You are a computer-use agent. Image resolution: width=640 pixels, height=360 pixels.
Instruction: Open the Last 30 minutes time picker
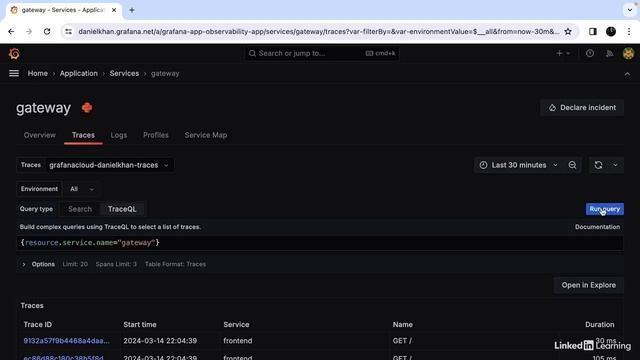(518, 165)
